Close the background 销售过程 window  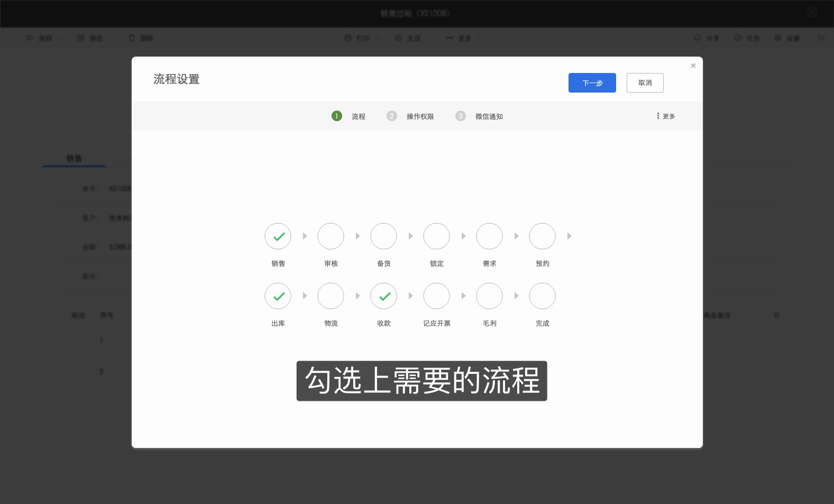(812, 12)
